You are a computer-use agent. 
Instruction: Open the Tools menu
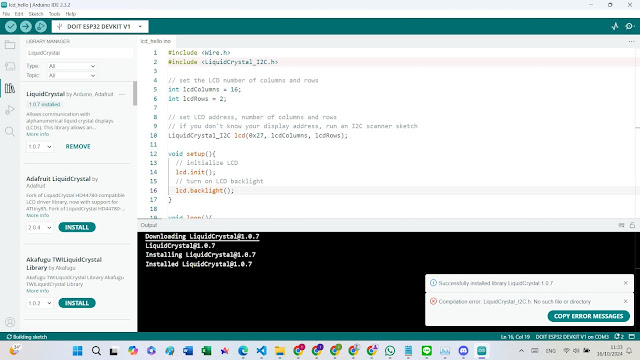(54, 14)
